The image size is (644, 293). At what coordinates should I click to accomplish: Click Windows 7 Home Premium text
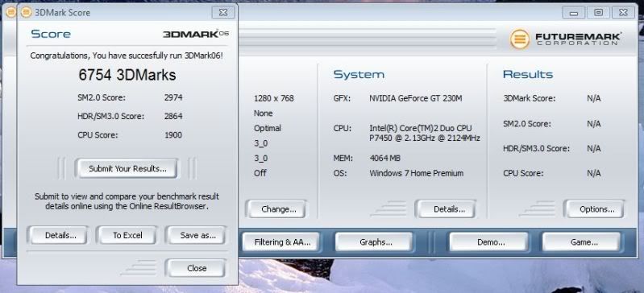point(417,173)
